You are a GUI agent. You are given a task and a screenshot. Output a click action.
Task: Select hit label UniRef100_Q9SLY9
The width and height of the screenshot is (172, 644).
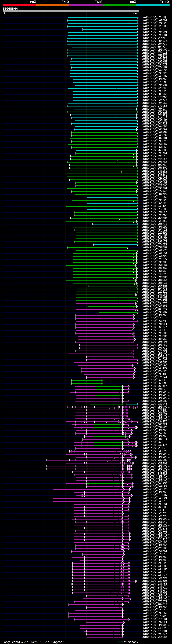[x=154, y=141]
